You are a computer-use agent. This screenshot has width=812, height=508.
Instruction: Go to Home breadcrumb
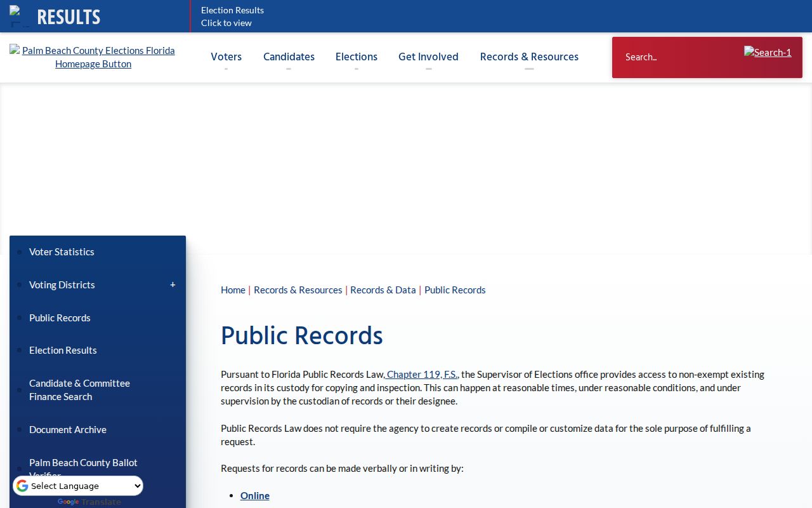[233, 290]
